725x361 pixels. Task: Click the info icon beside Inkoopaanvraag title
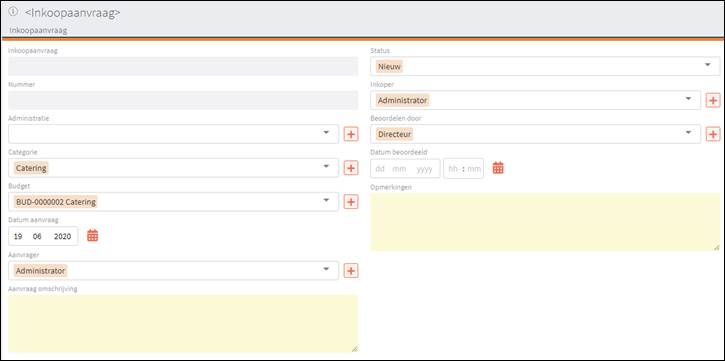(x=13, y=12)
